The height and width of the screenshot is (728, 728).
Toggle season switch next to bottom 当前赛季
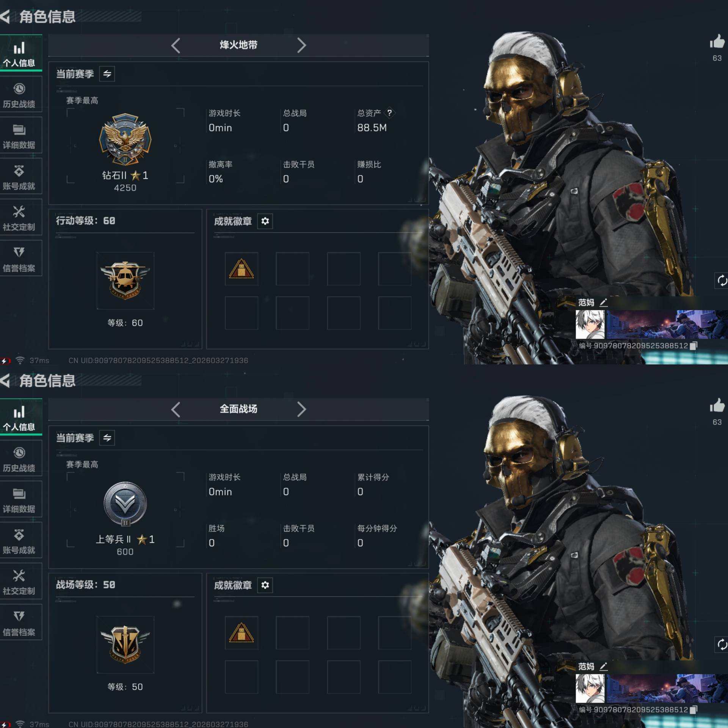[107, 438]
